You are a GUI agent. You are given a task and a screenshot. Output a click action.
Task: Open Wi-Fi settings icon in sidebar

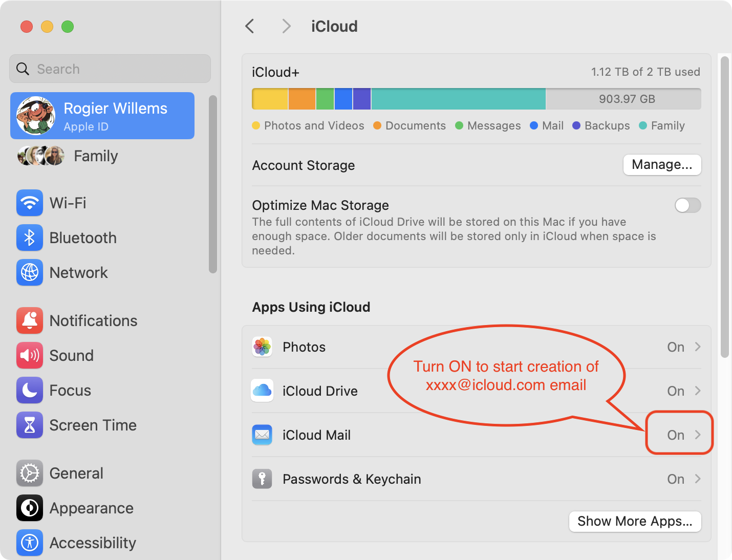pyautogui.click(x=30, y=203)
